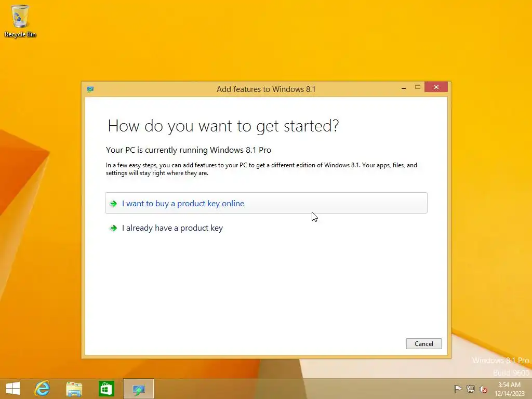Viewport: 532px width, 399px height.
Task: Choose 'I want to buy a product key online'
Action: click(x=266, y=203)
